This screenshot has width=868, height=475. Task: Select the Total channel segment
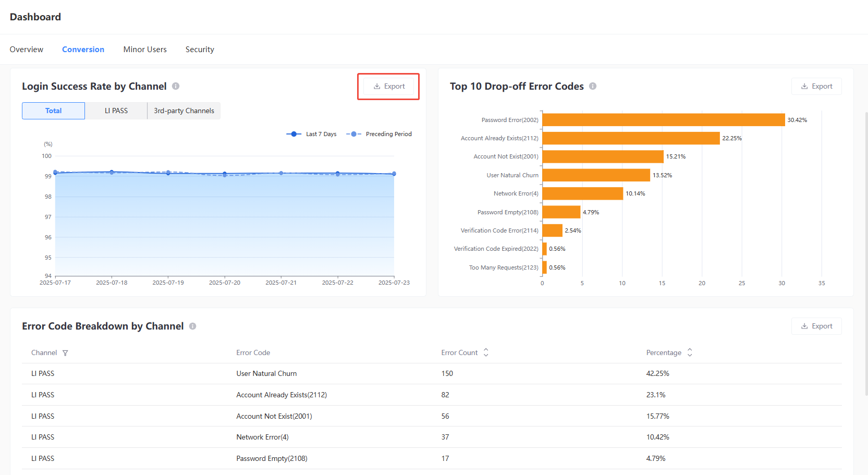[53, 111]
